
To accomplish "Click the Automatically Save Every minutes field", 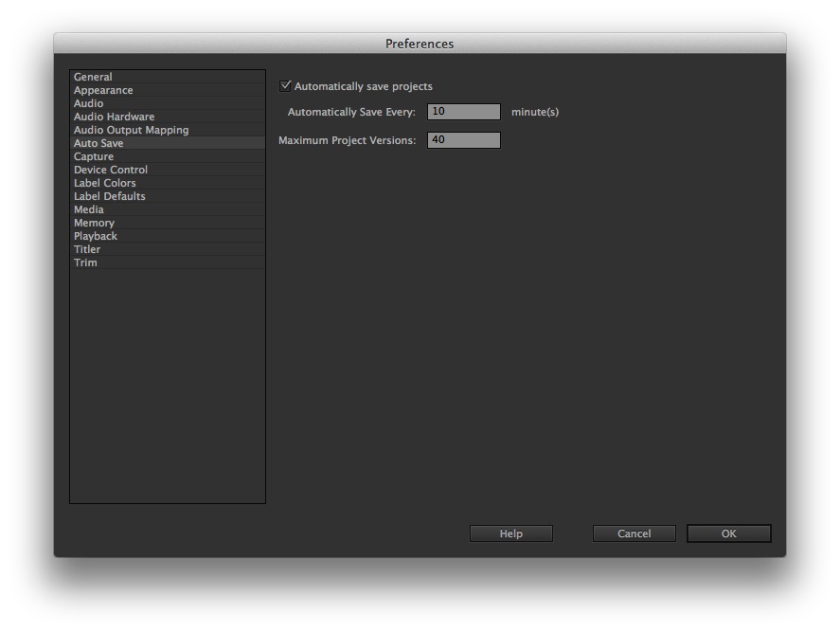I will (463, 112).
